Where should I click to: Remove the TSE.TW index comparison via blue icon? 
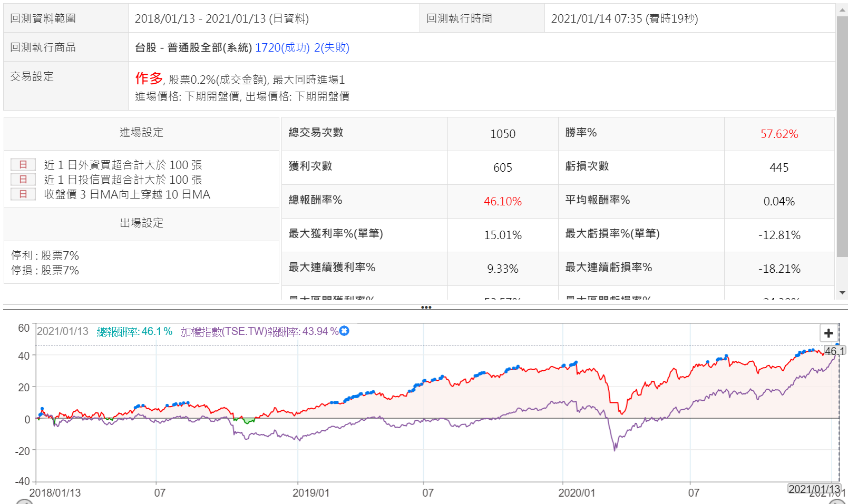point(344,331)
